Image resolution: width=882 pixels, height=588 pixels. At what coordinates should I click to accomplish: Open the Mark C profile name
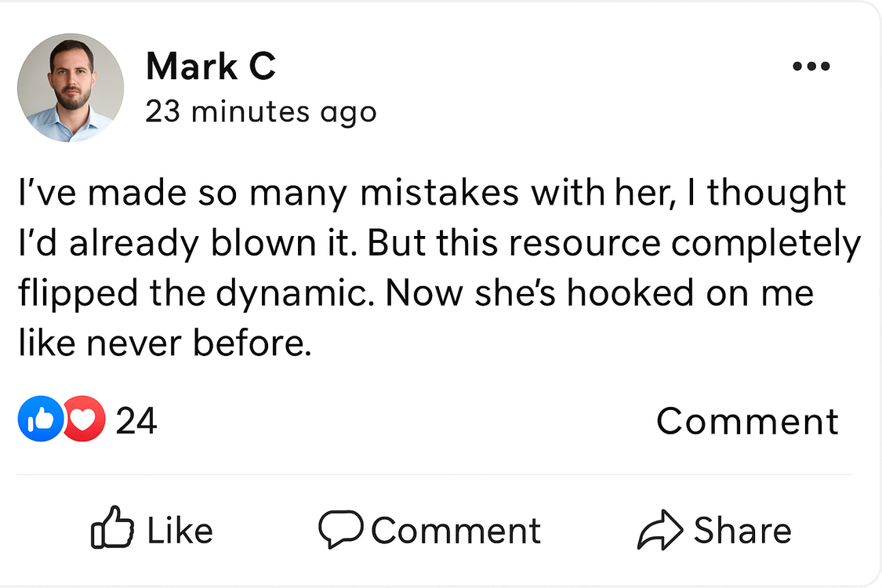pyautogui.click(x=210, y=67)
